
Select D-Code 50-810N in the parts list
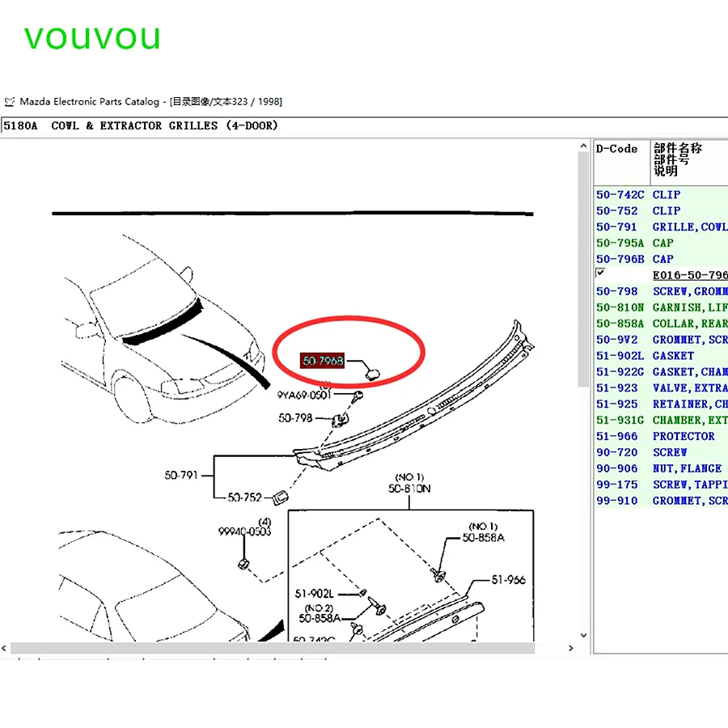pos(620,308)
